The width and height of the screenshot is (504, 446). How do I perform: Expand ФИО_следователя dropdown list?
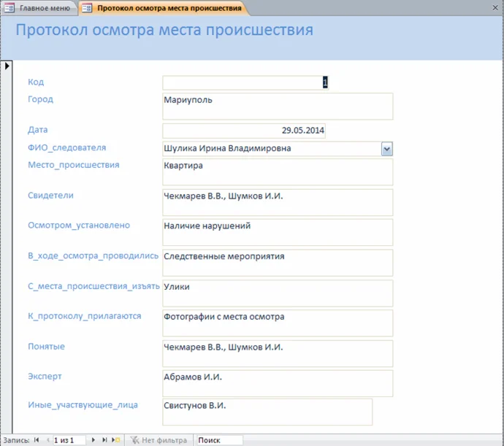point(387,149)
